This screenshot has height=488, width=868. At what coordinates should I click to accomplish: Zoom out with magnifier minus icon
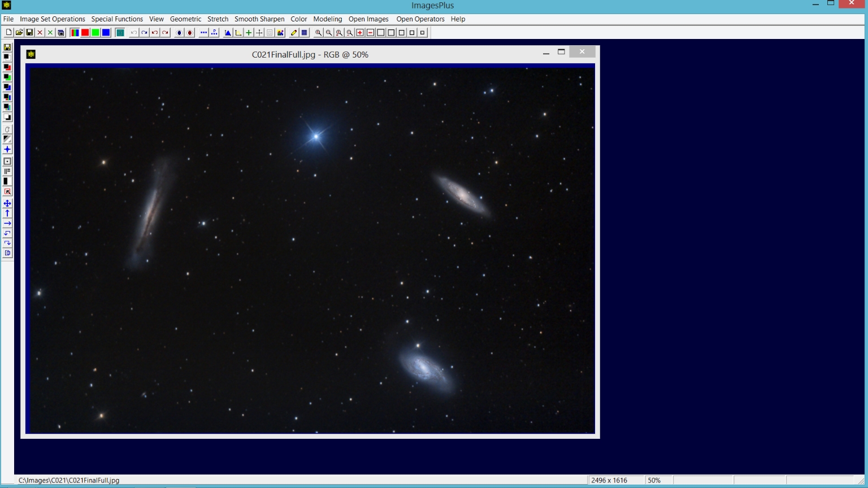point(329,33)
